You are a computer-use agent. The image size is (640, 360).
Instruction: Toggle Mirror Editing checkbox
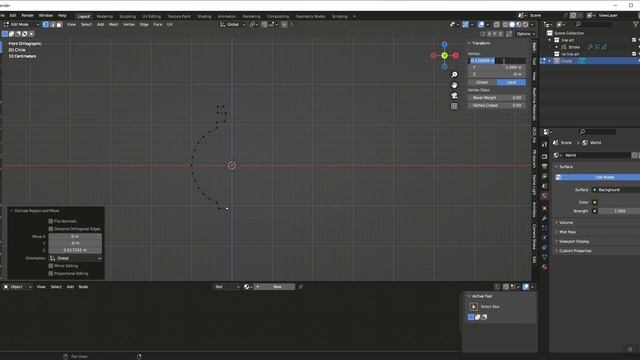(x=51, y=266)
